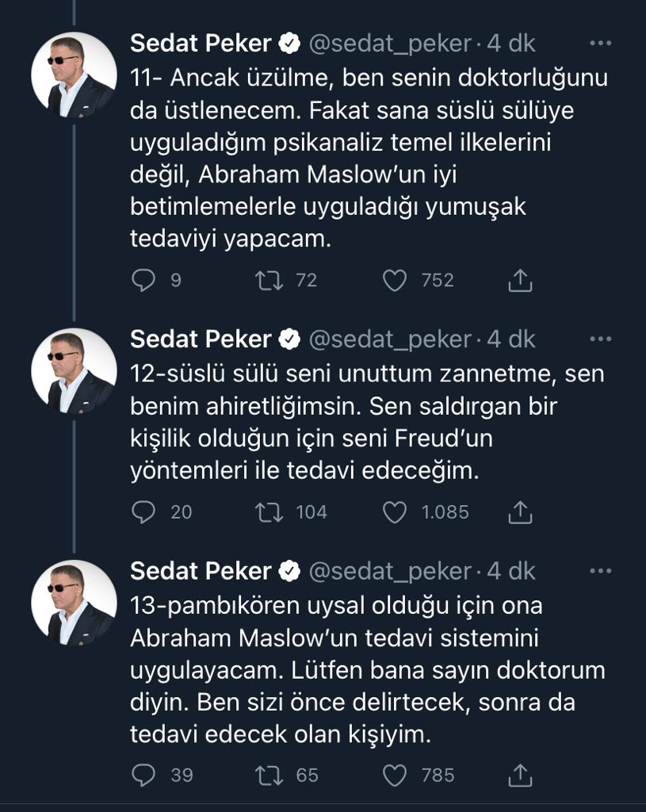This screenshot has height=812, width=646.
Task: Like the tweet with 785 likes
Action: 394,775
